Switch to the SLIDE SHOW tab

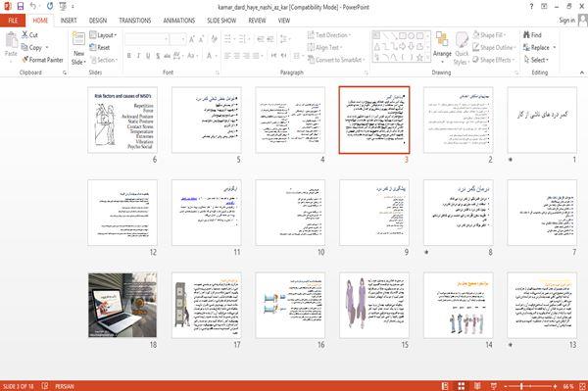coord(221,21)
